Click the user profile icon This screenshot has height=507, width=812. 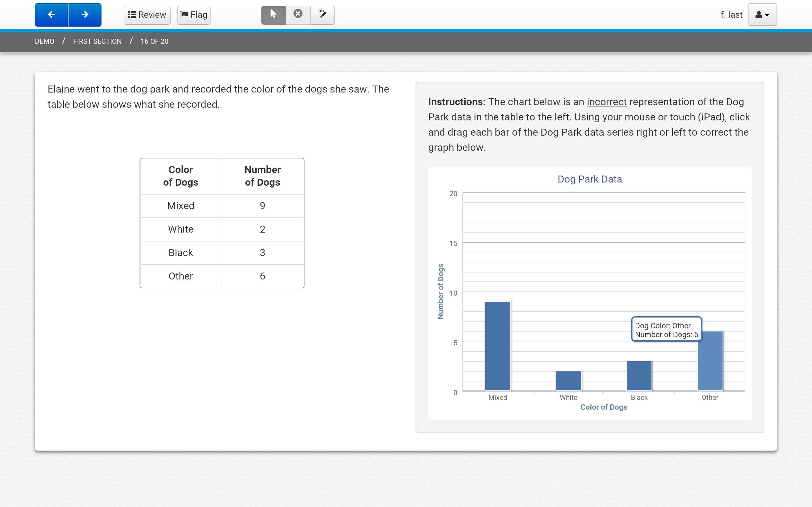(x=759, y=15)
